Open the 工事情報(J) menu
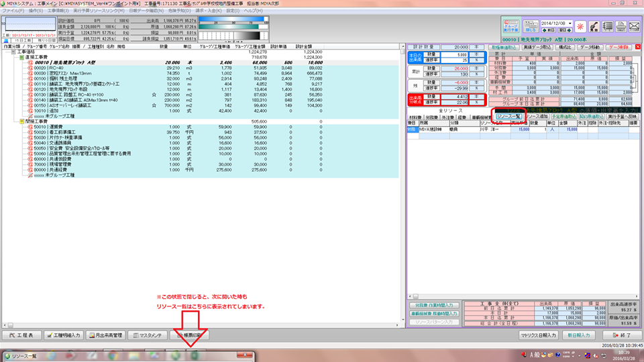The image size is (644, 362). (58, 11)
